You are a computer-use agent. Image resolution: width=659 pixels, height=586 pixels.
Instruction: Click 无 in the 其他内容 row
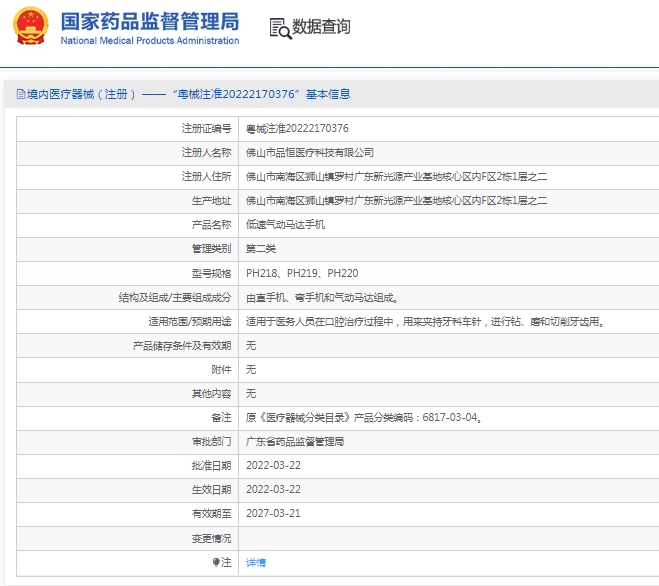click(x=251, y=393)
